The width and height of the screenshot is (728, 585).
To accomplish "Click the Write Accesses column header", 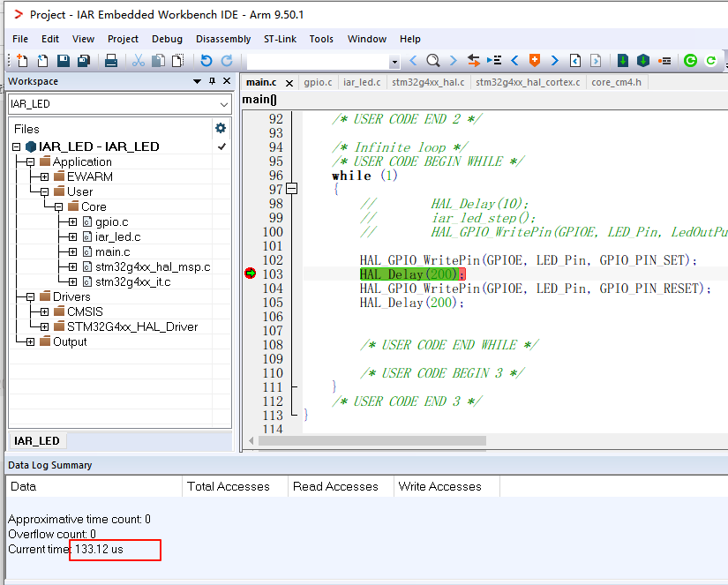I will click(447, 486).
